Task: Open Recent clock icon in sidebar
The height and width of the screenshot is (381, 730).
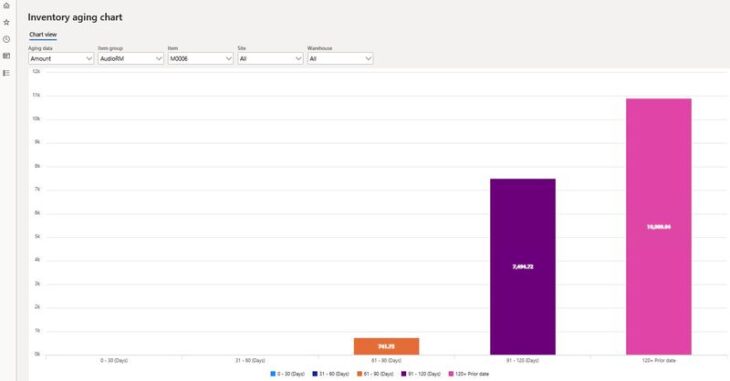Action: (7, 40)
